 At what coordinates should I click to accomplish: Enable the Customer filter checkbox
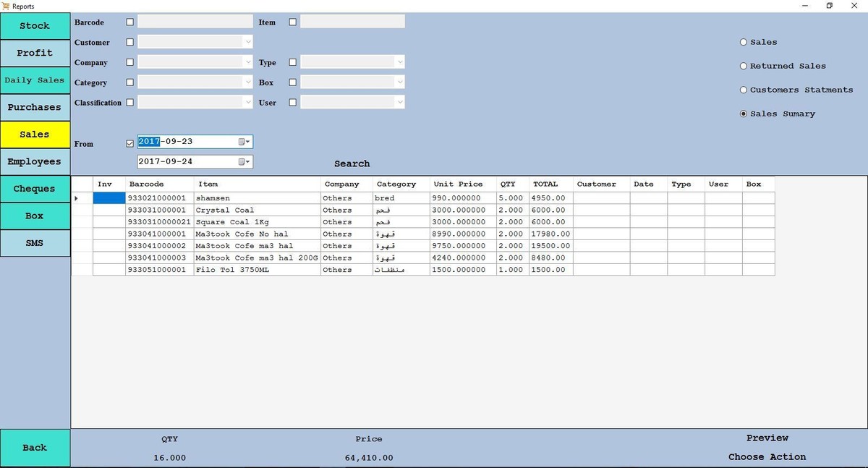coord(130,43)
